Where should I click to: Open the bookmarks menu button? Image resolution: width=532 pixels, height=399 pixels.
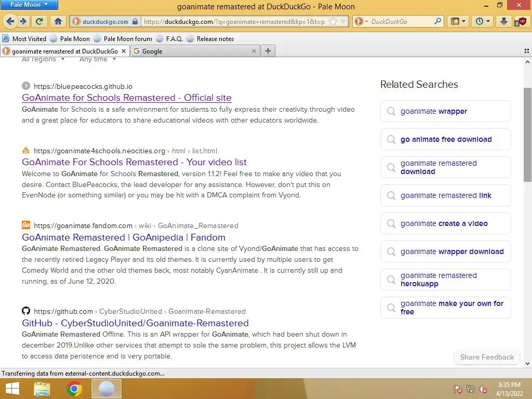(x=458, y=21)
